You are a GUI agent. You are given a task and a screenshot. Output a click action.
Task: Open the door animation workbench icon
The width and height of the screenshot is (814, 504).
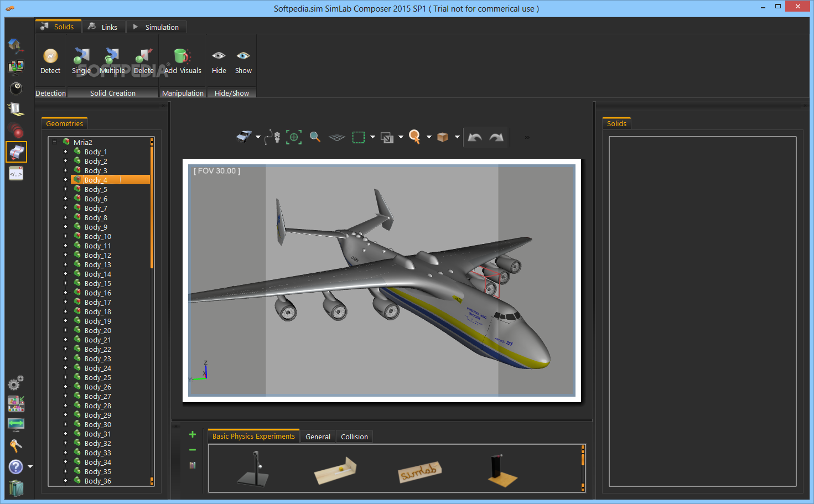[x=16, y=109]
